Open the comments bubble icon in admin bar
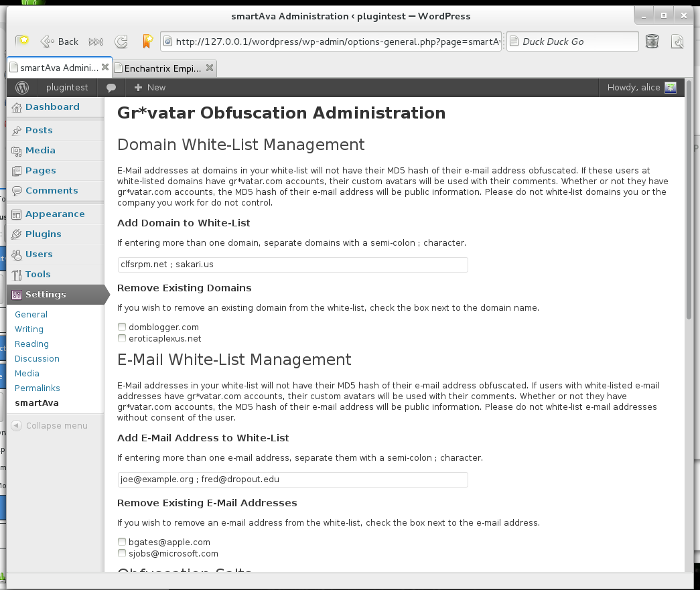The image size is (700, 590). tap(111, 88)
